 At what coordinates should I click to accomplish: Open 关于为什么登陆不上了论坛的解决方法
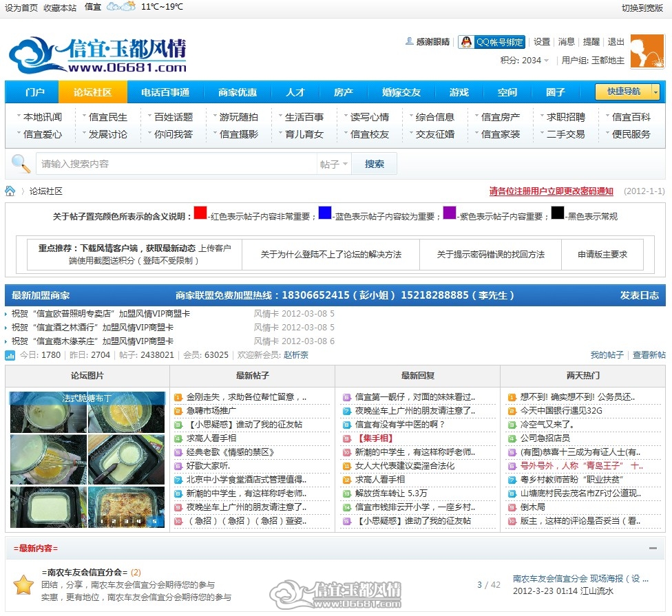pos(331,255)
